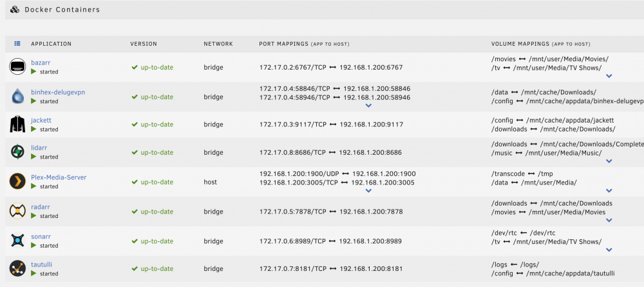This screenshot has height=287, width=644.
Task: Click the sonarr container icon
Action: (x=17, y=241)
